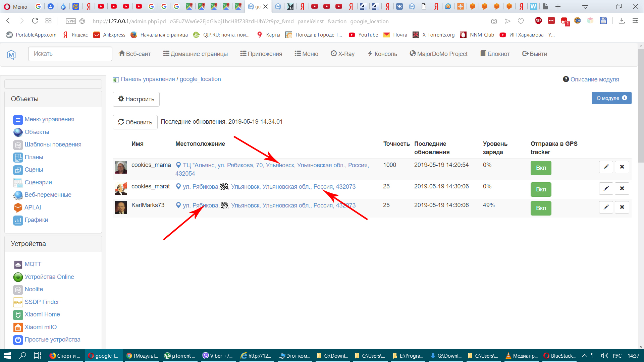Click the Искать search field

70,54
